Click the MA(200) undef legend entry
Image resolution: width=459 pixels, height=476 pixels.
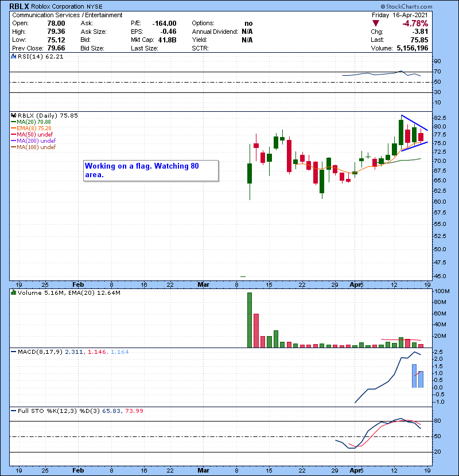click(x=33, y=141)
